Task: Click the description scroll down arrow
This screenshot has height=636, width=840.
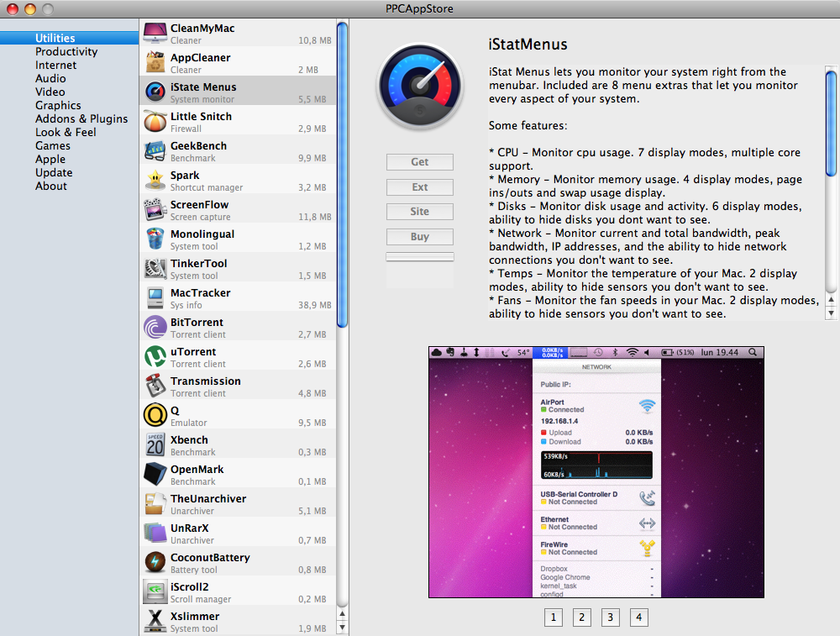Action: [832, 313]
